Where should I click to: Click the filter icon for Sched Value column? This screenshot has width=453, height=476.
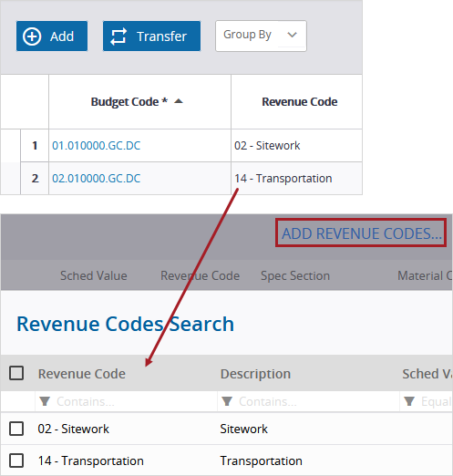click(x=409, y=401)
